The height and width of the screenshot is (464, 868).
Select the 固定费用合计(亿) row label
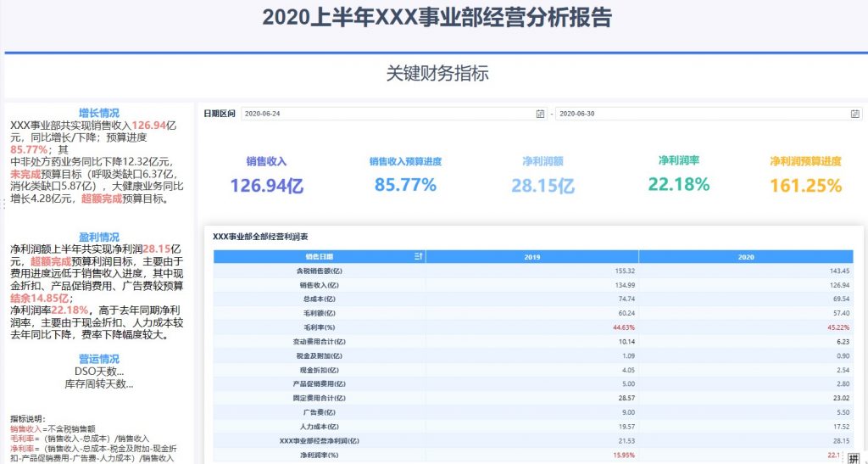pos(320,398)
